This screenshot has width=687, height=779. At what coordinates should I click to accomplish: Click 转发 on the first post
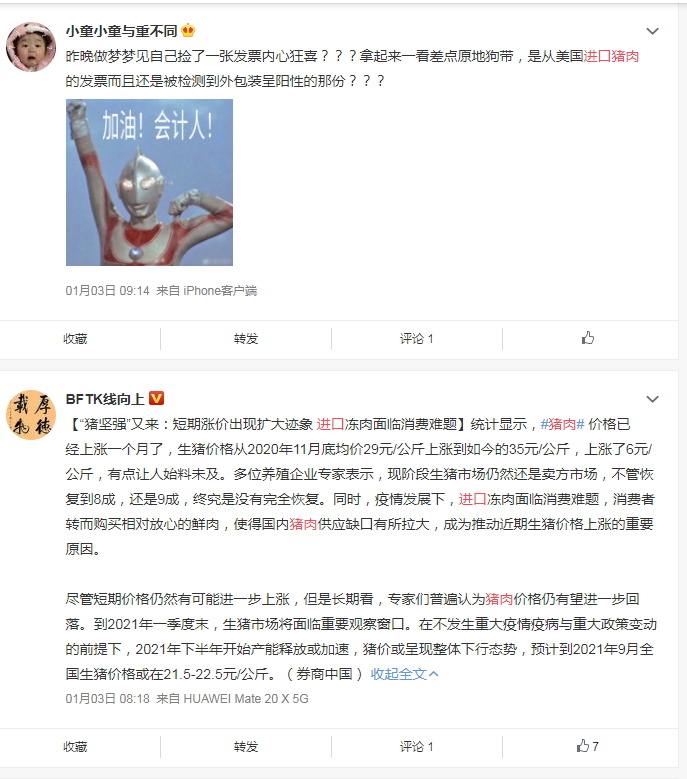(246, 339)
